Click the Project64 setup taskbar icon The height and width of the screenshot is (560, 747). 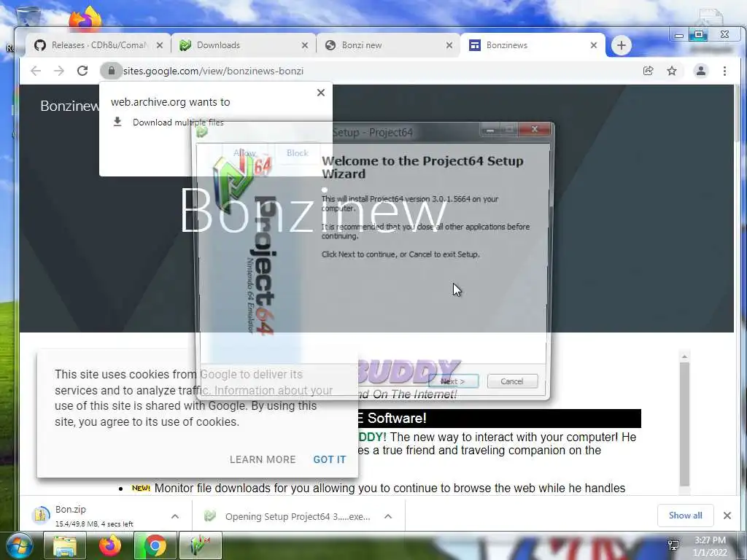201,545
